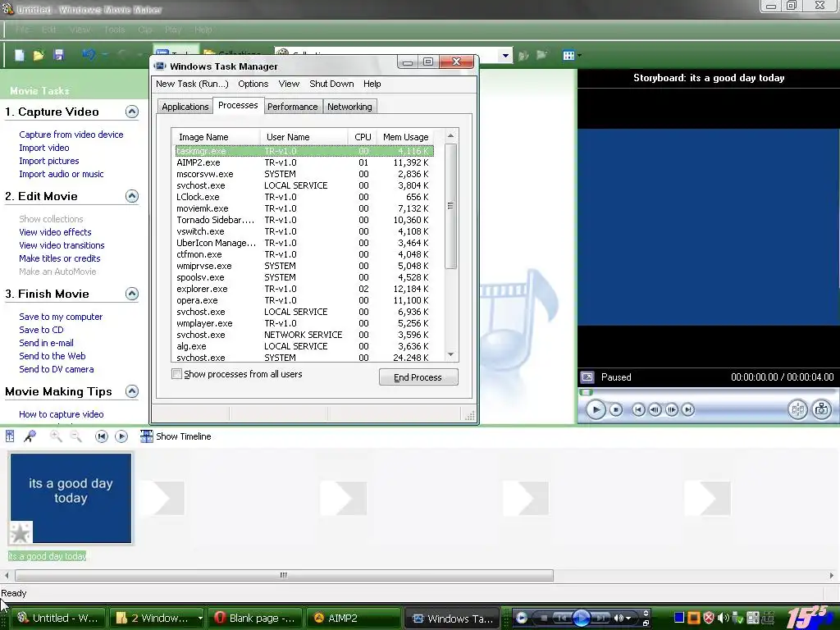The image size is (840, 630).
Task: Click the Narrate Timeline microphone icon
Action: (x=30, y=436)
